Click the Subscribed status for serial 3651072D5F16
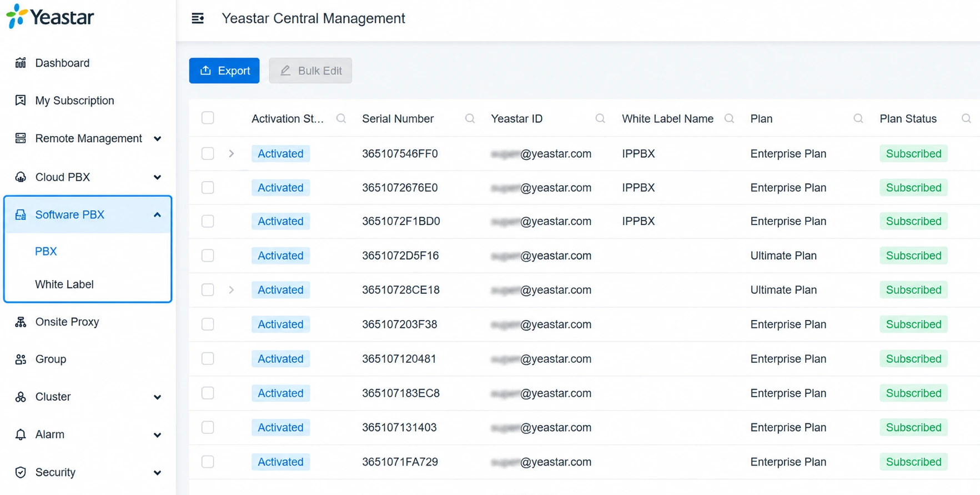Image resolution: width=980 pixels, height=495 pixels. pos(913,256)
